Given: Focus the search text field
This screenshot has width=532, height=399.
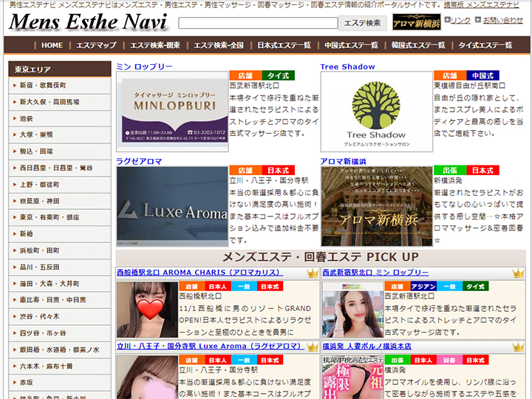Looking at the screenshot, I should pos(258,23).
